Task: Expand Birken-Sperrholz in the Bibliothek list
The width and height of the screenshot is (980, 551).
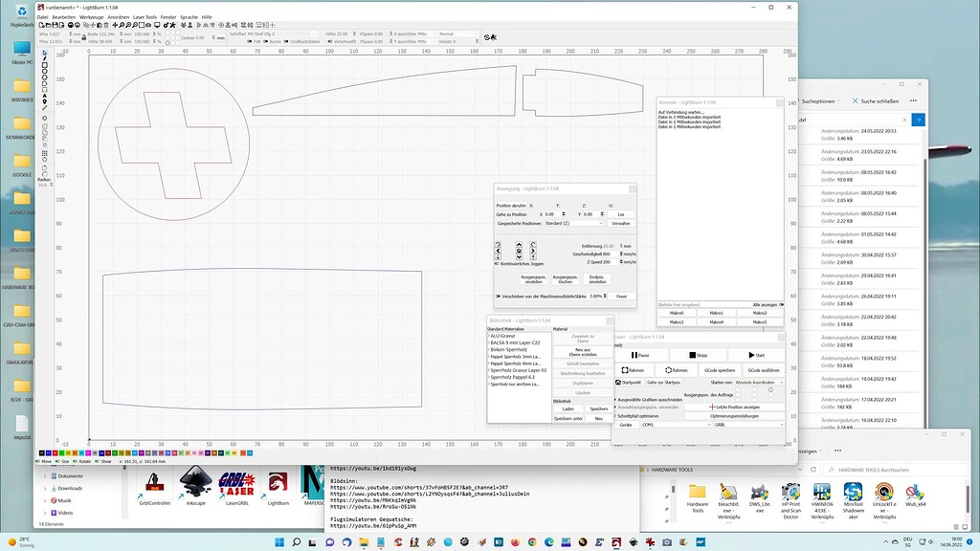Action: (489, 349)
